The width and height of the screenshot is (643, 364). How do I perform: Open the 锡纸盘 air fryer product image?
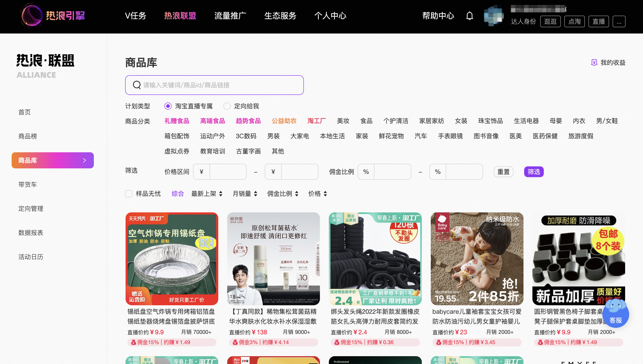[172, 259]
